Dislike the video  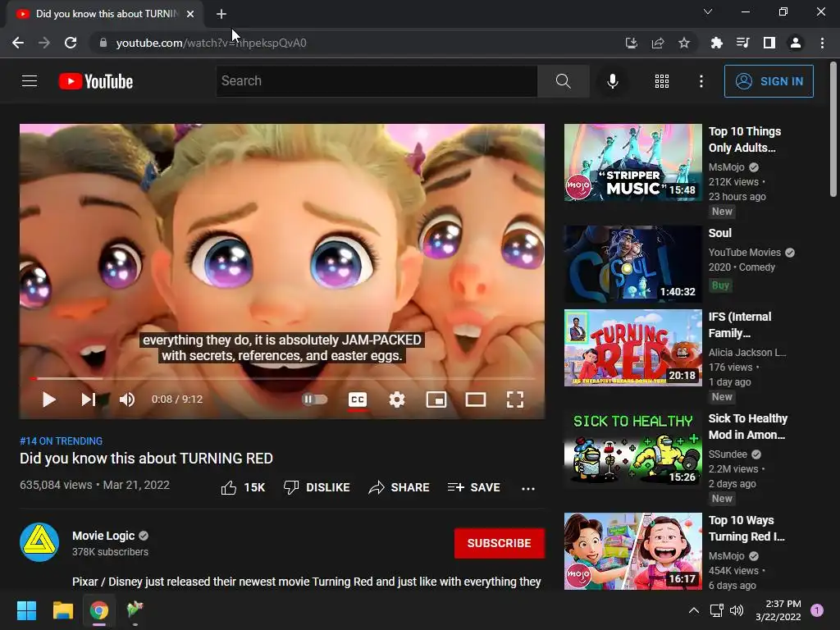pos(317,487)
